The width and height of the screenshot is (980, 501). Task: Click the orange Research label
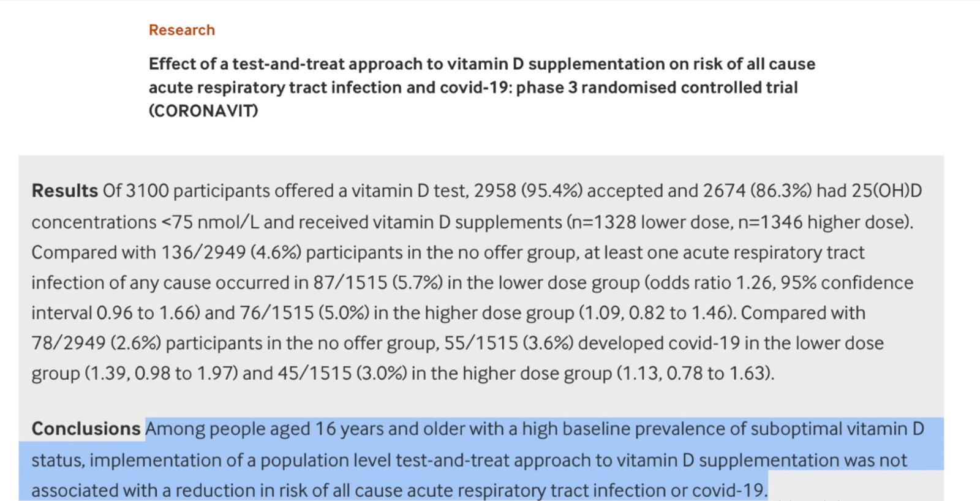pyautogui.click(x=181, y=30)
